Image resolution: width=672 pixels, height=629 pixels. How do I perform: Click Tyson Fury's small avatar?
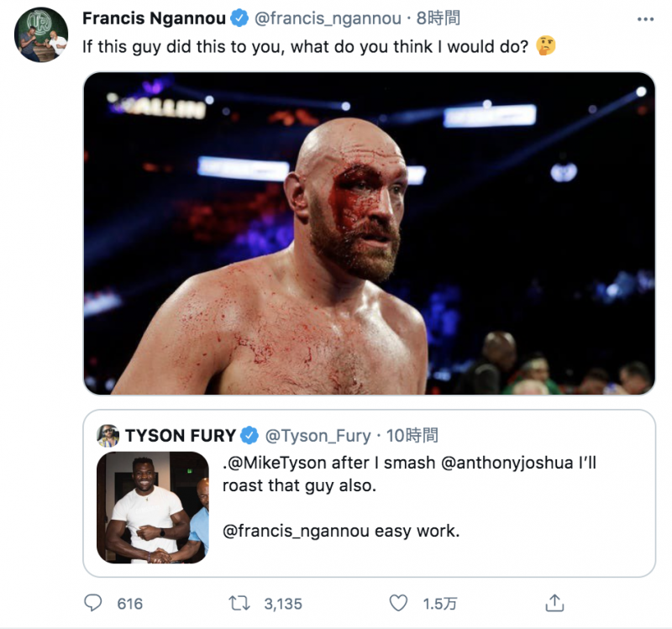(x=108, y=435)
